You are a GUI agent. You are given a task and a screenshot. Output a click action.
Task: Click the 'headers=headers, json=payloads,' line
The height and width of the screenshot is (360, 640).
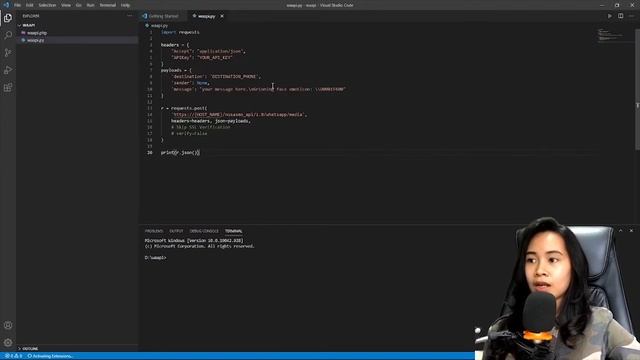tap(211, 121)
